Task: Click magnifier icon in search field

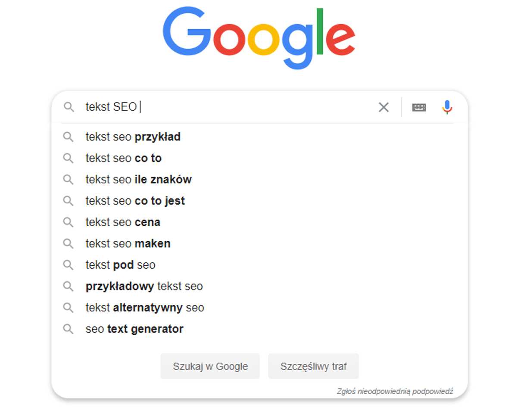Action: pos(69,107)
